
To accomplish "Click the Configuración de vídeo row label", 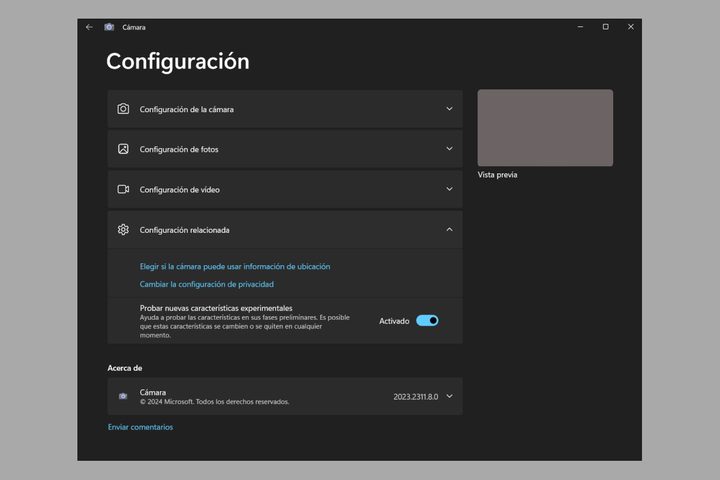I will pos(180,189).
